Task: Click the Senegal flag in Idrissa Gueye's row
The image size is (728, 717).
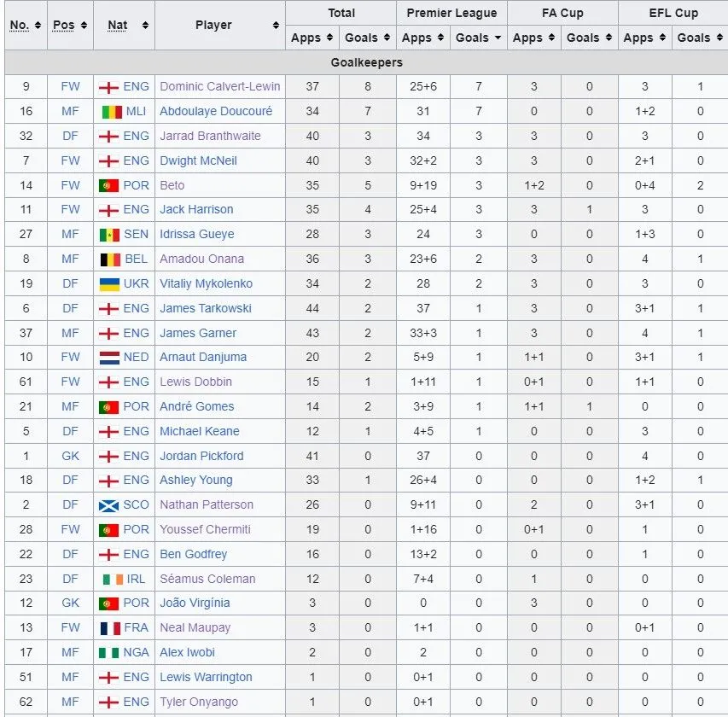Action: 111,235
